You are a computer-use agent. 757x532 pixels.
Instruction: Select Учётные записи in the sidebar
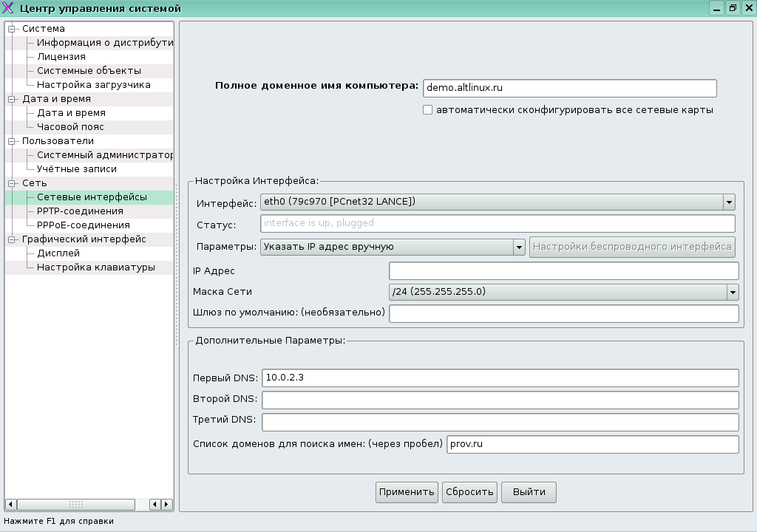[x=77, y=169]
